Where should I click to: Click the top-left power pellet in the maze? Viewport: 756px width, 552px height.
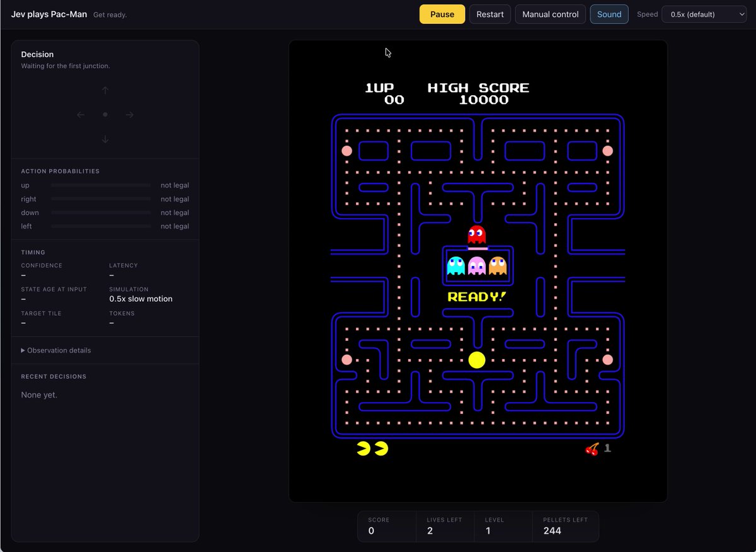coord(346,151)
